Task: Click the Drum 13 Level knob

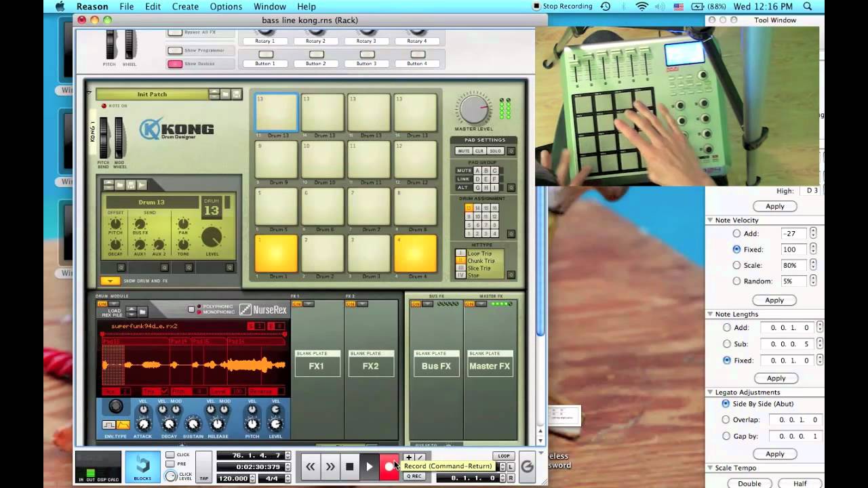Action: (x=212, y=237)
